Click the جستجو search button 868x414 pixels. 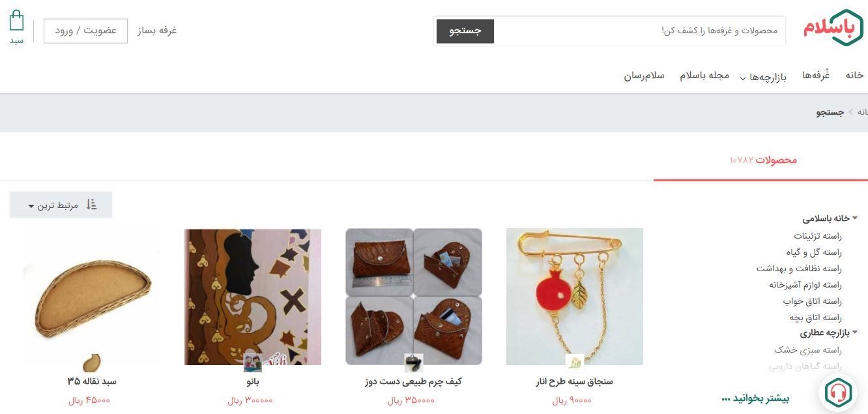465,31
